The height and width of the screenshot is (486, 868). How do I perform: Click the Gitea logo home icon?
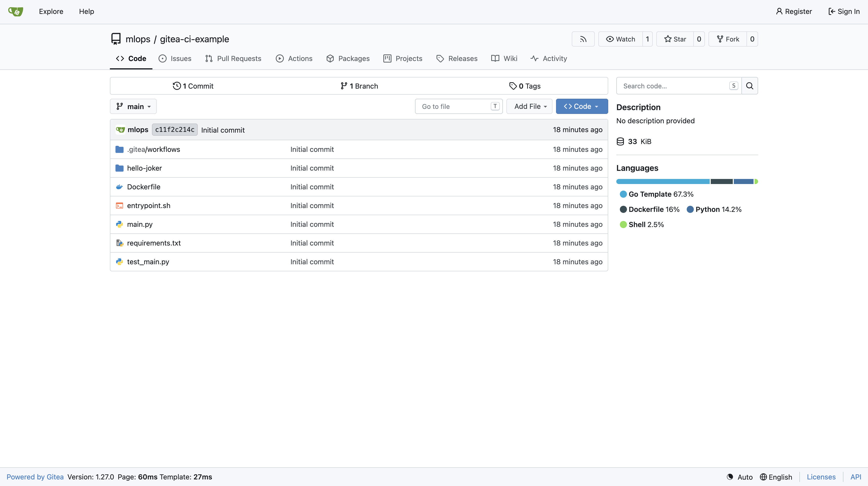[x=15, y=11]
